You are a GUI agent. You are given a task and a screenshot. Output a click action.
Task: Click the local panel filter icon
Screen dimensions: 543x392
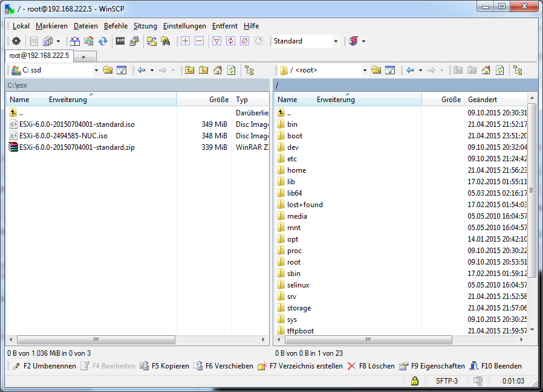[122, 70]
